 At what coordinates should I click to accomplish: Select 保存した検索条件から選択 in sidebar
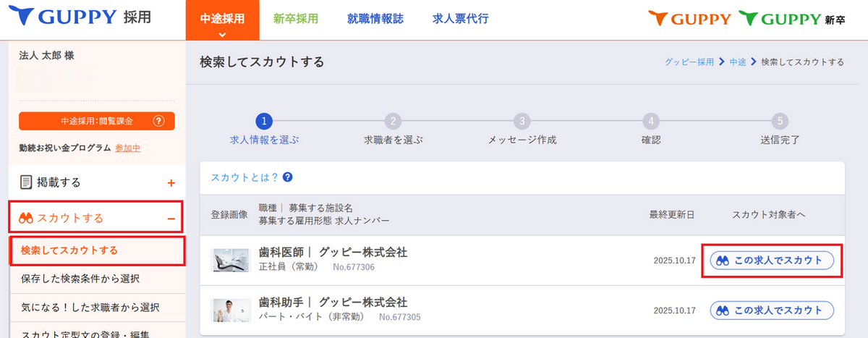click(80, 278)
